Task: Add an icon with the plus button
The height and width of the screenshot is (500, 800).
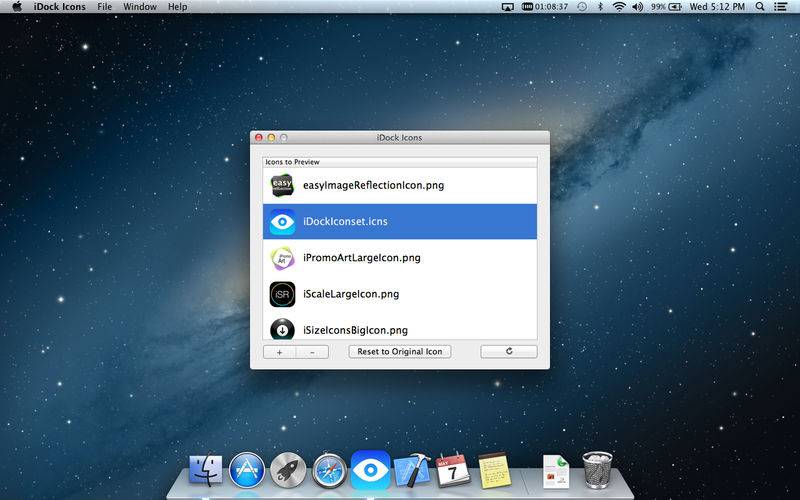Action: [279, 352]
